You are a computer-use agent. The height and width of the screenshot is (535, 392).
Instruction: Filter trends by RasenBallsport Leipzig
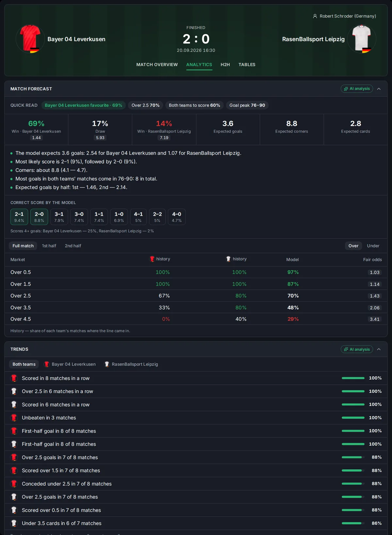pos(131,364)
